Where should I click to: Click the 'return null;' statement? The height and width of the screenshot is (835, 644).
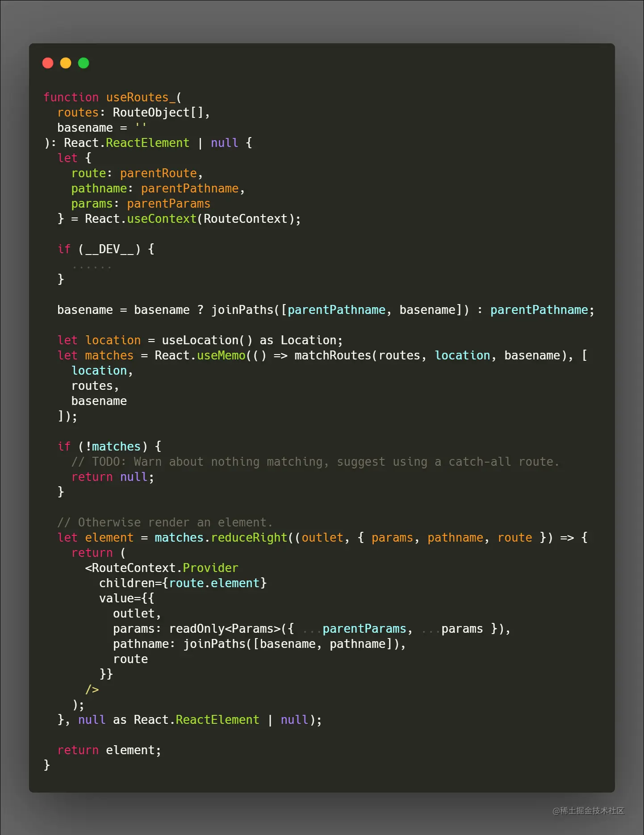pos(113,477)
